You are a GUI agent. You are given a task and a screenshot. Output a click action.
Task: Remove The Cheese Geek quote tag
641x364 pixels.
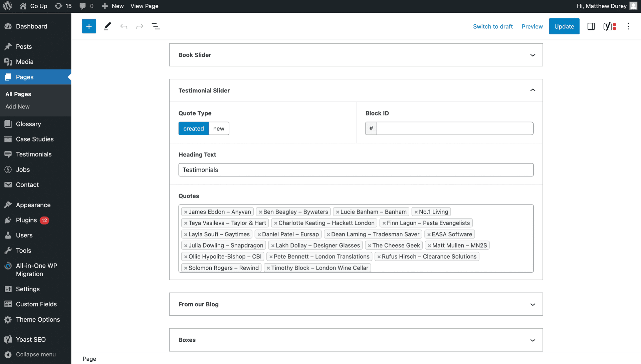point(370,246)
